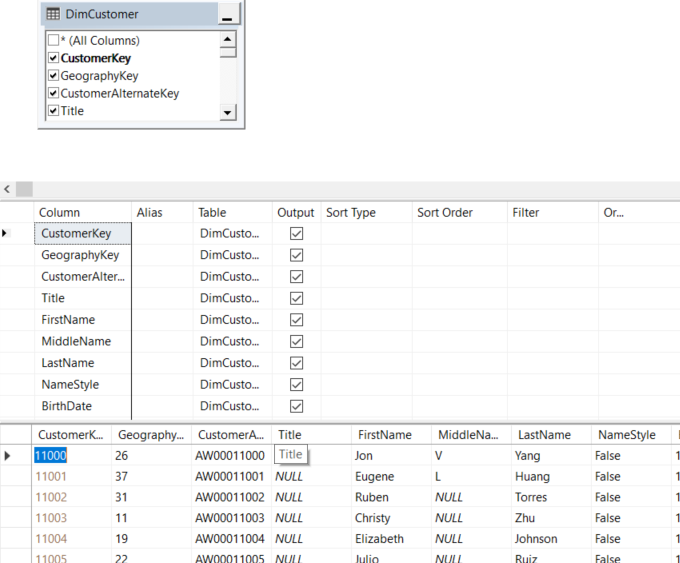Viewport: 680px width, 563px height.
Task: Select the Elizabeth first name cell
Action: click(391, 539)
